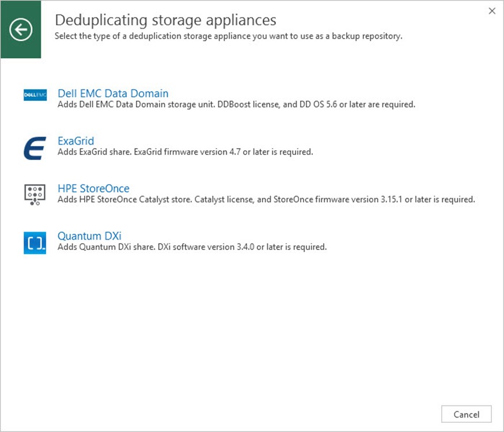
Task: Click the ExaGrid firmware version 4.7 description
Action: point(185,152)
